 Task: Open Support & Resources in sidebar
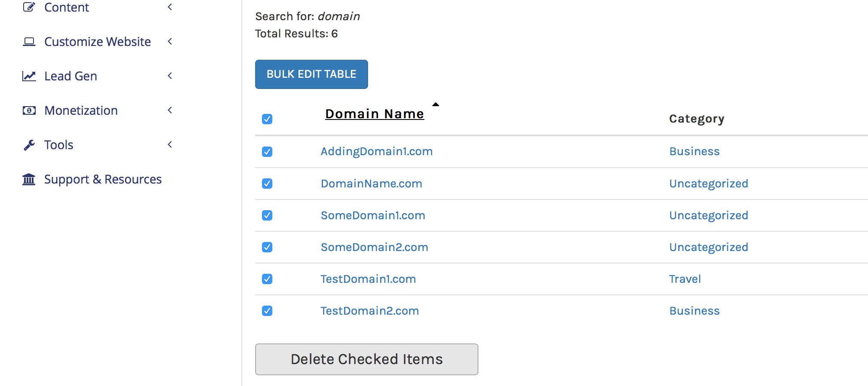pos(103,179)
